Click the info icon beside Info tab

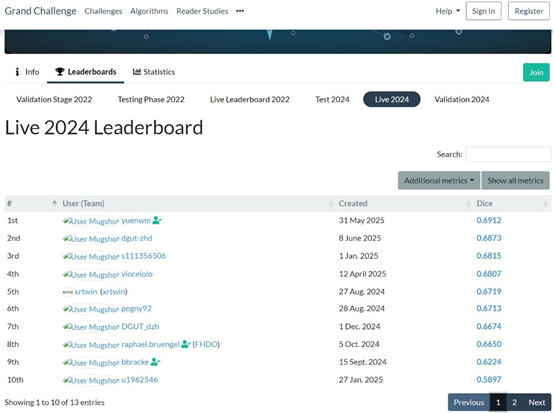(17, 72)
